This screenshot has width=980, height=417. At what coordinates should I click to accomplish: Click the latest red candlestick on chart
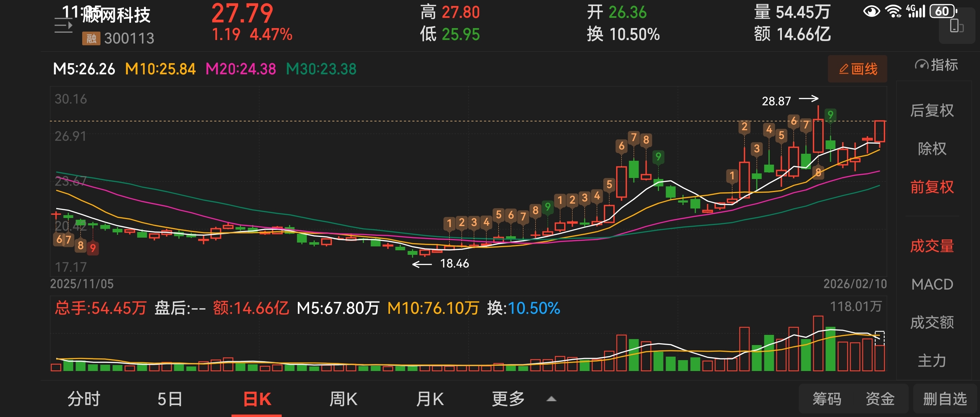(879, 132)
